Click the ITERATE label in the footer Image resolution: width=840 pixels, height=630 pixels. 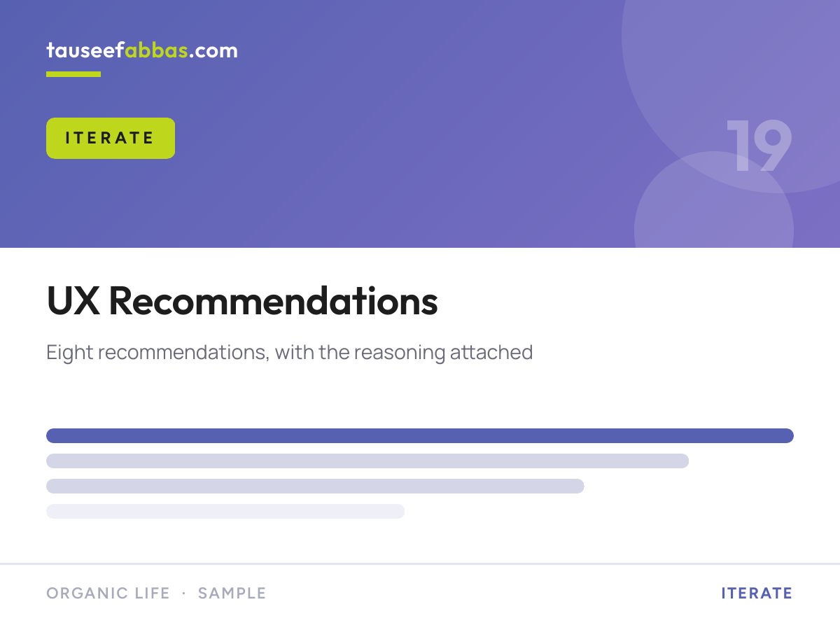point(757,594)
